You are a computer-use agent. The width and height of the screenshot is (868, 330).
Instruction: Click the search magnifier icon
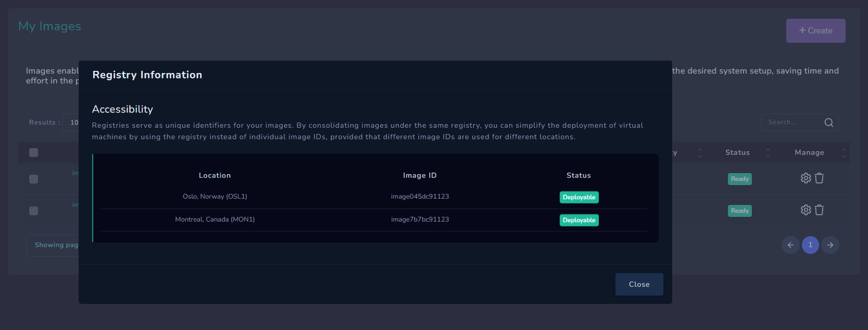[x=829, y=123]
